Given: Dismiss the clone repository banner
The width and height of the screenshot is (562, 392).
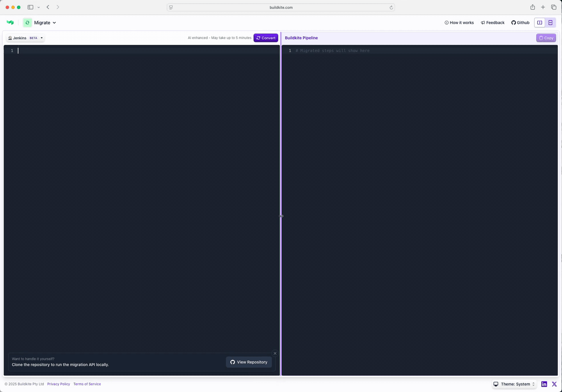Looking at the screenshot, I should [x=275, y=353].
